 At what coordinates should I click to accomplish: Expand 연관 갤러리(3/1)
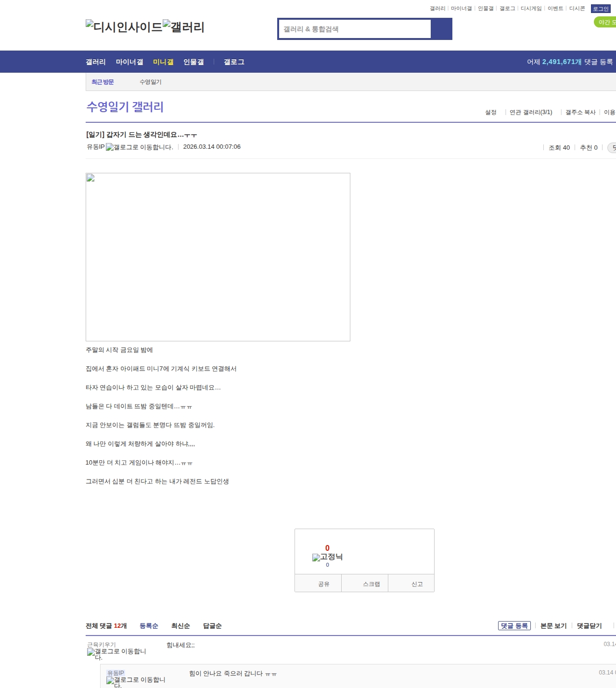point(531,112)
